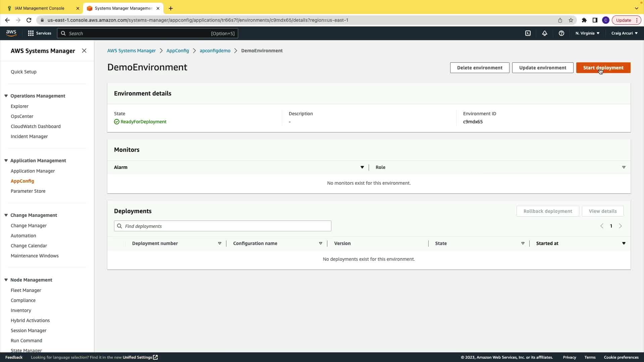
Task: Open browser extensions puzzle icon
Action: click(x=584, y=20)
